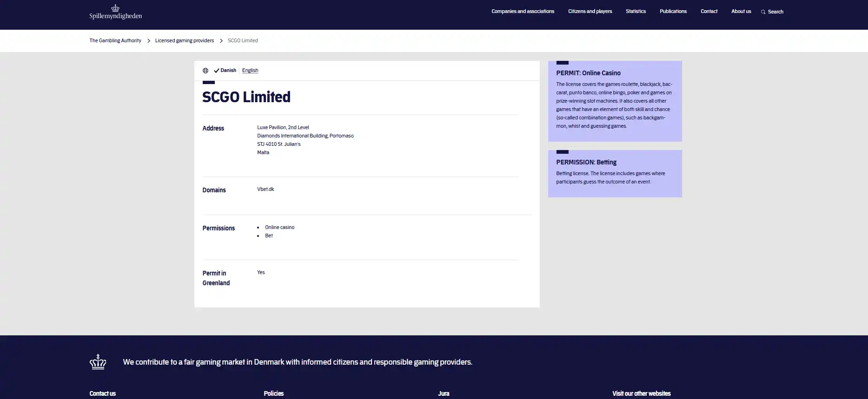Click the Jura footer heading
The height and width of the screenshot is (399, 868).
click(444, 393)
